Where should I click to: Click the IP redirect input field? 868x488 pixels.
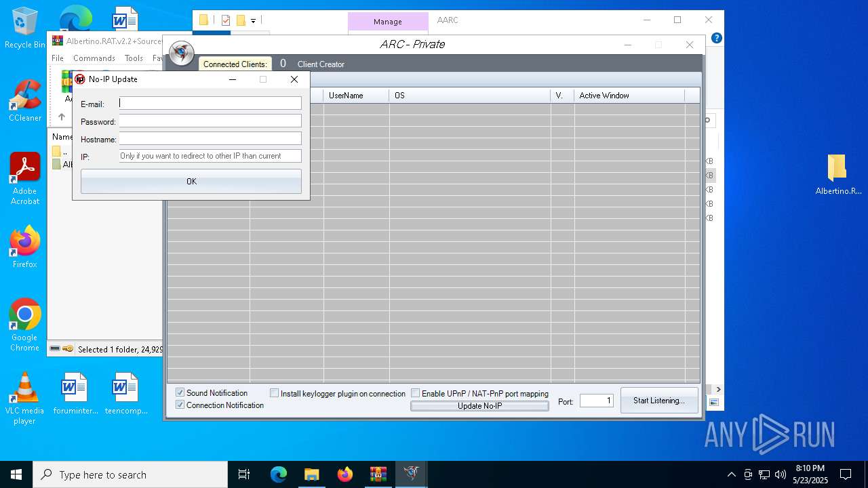[210, 156]
